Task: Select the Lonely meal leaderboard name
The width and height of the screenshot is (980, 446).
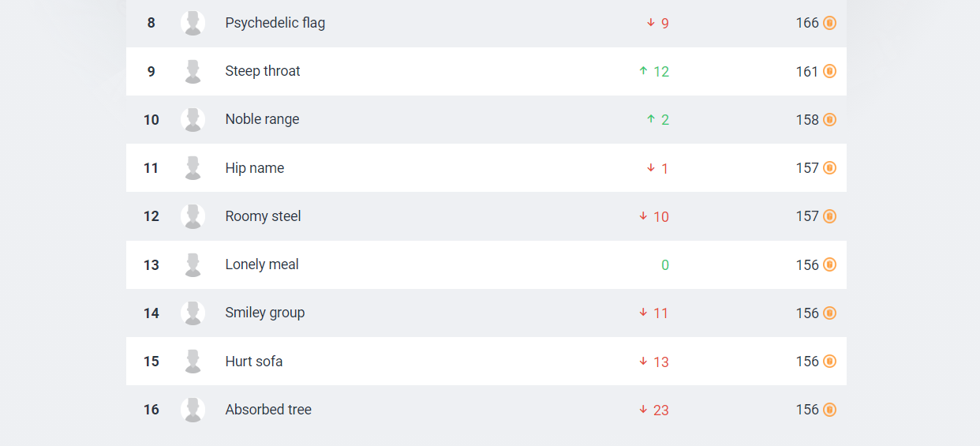Action: tap(262, 264)
